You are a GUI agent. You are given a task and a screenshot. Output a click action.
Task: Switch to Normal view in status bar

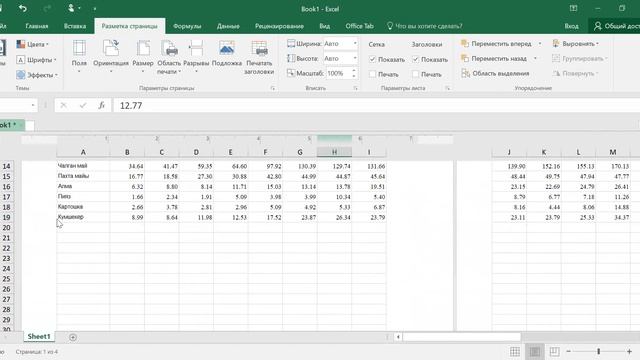click(x=515, y=351)
